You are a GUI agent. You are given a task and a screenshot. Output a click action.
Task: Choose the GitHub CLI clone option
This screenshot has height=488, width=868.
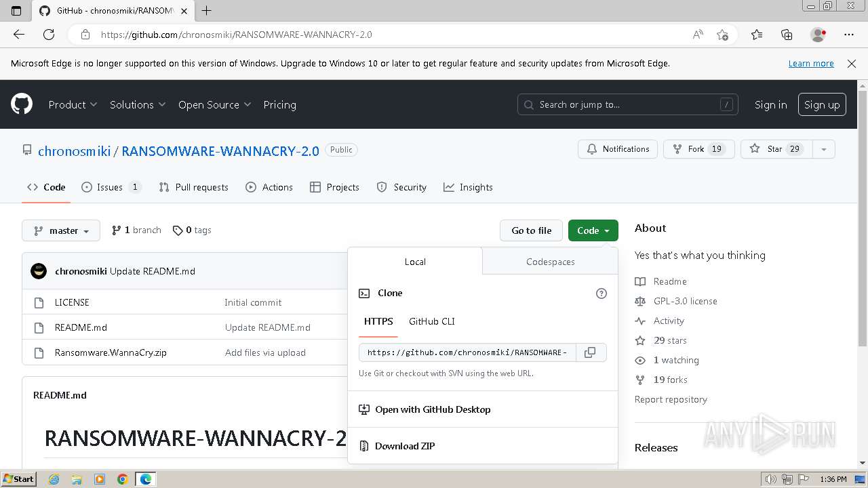point(431,321)
